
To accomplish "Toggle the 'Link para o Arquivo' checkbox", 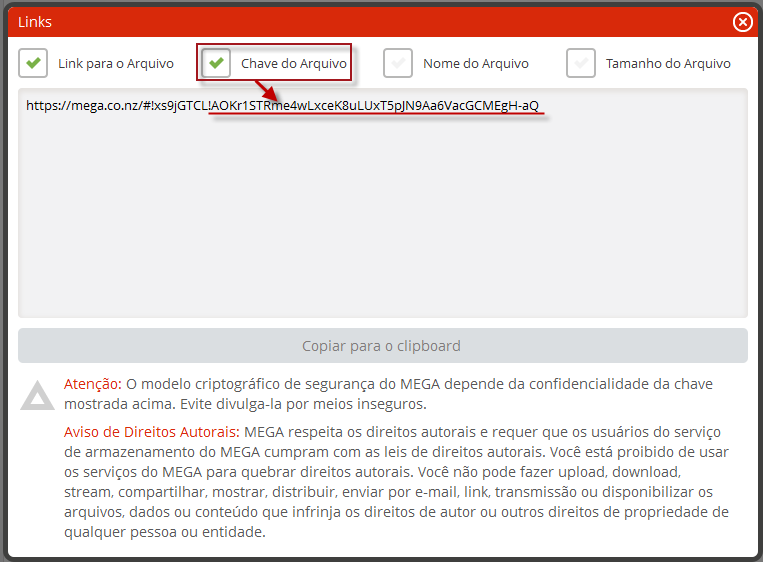I will [33, 63].
